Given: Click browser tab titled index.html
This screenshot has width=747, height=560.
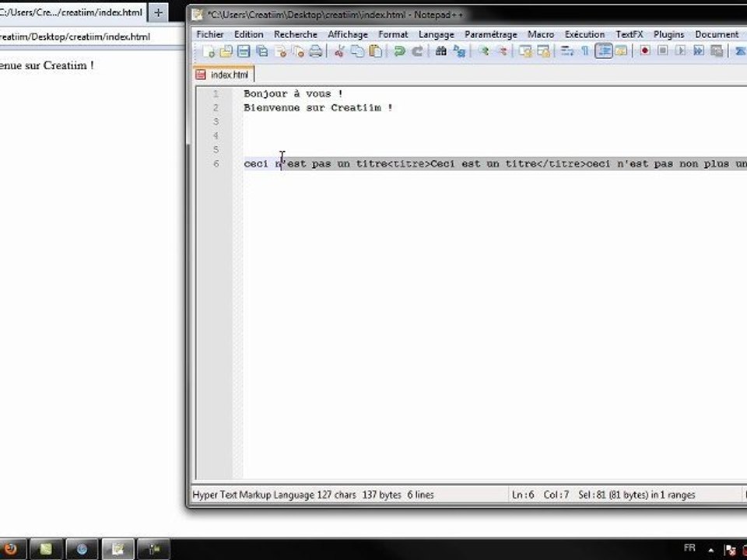Looking at the screenshot, I should [x=72, y=12].
